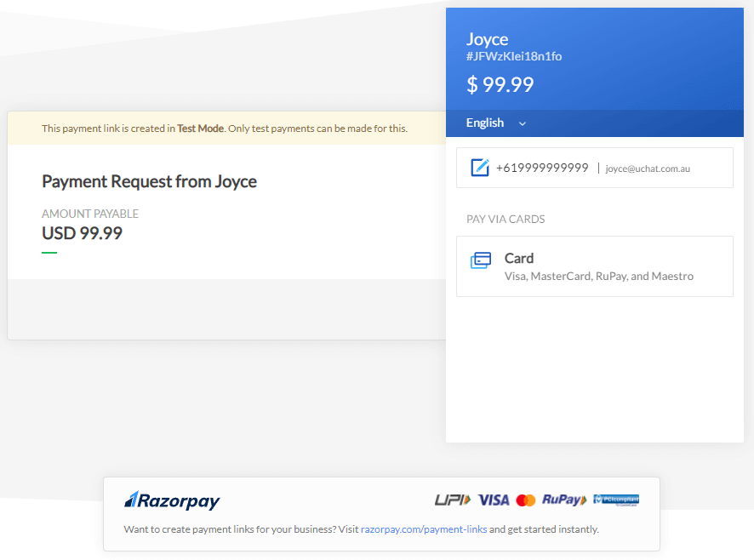Click the email joyce@uchat.com.au
Image resolution: width=754 pixels, height=560 pixels.
click(x=648, y=169)
